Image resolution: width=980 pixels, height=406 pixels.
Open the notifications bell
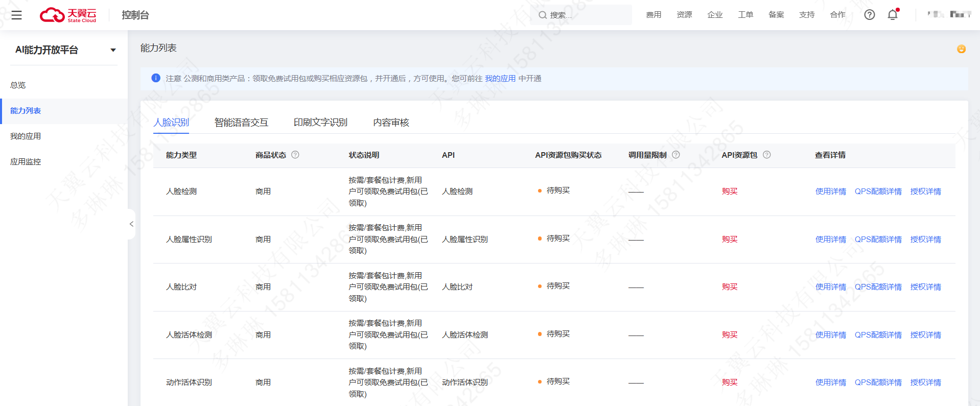pos(893,15)
